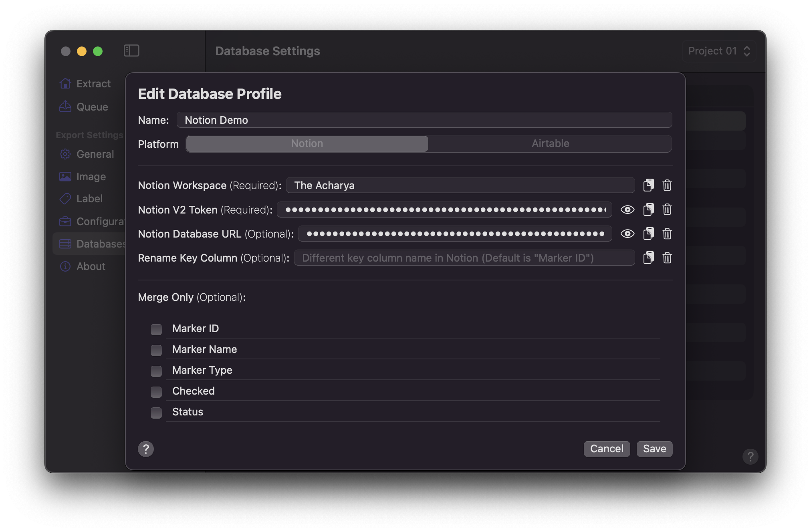Show the Notion V2 Token value

click(627, 209)
